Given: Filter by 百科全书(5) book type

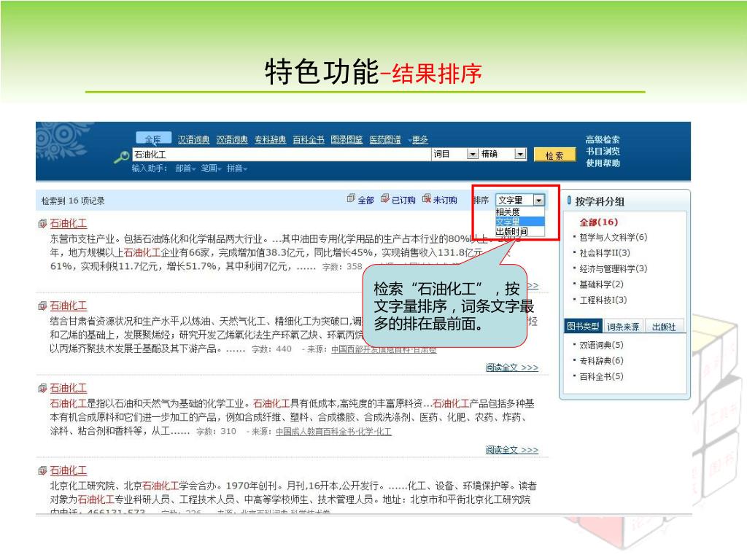Looking at the screenshot, I should [601, 377].
